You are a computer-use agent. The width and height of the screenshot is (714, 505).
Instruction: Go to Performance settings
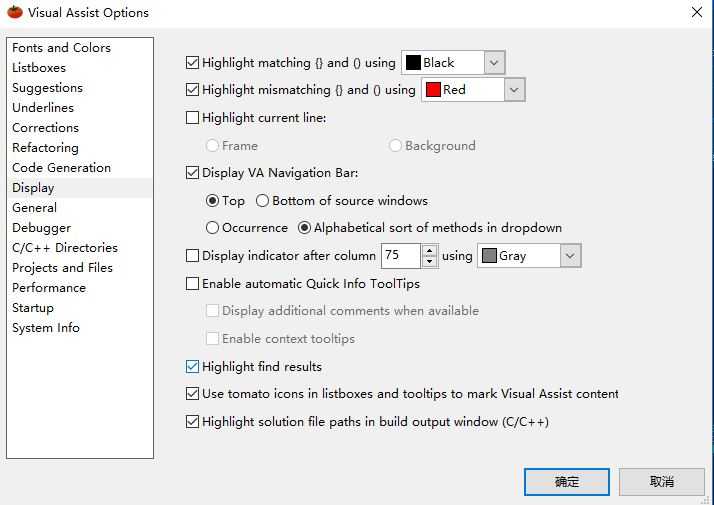tap(49, 288)
